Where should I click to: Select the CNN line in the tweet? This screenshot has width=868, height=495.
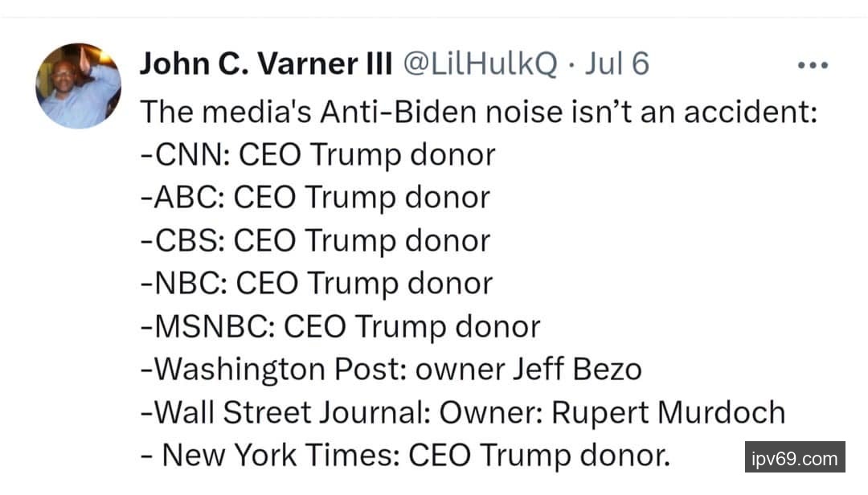(317, 154)
